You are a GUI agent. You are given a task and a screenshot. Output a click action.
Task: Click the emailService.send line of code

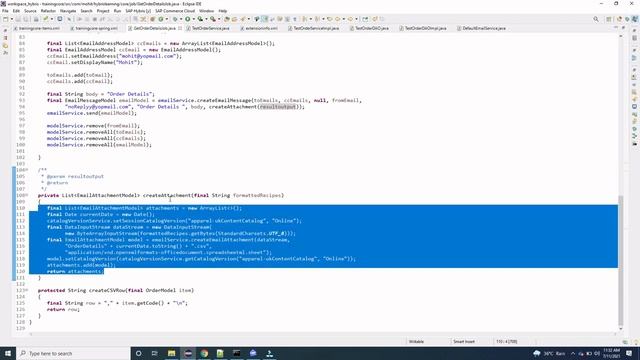click(92, 113)
